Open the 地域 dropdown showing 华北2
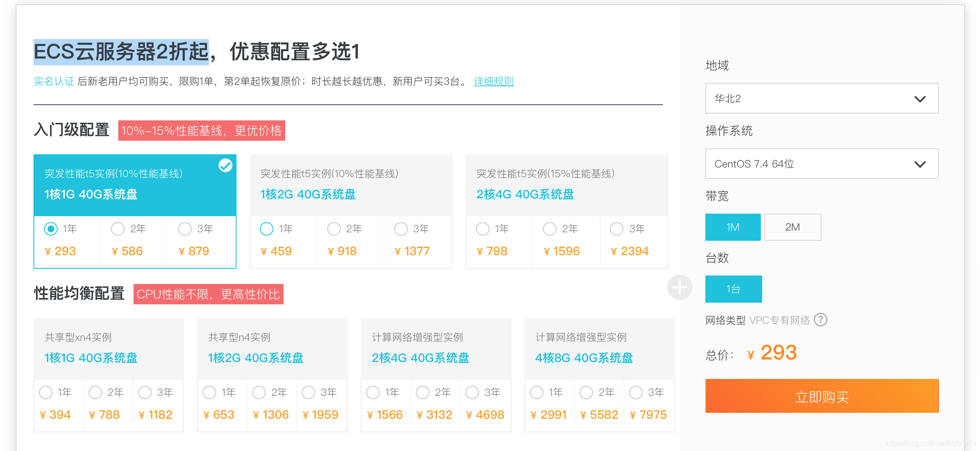Screen dimensions: 980x451 click(x=821, y=98)
